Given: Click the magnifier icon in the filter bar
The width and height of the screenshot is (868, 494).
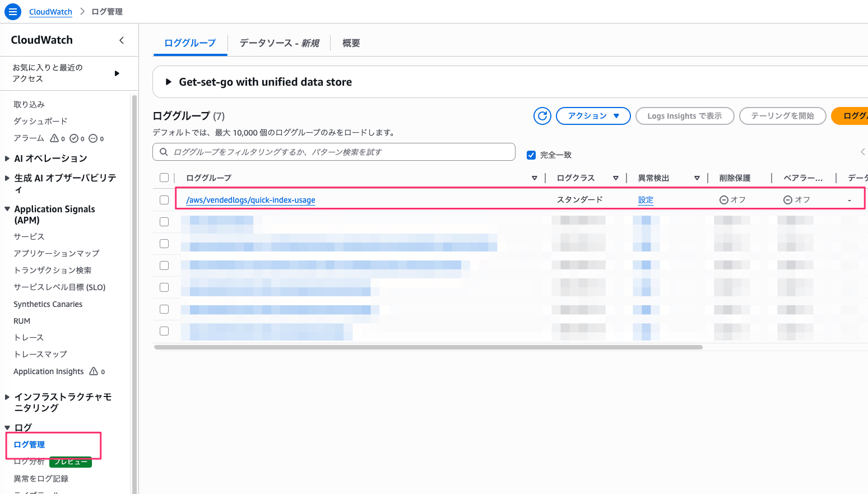Looking at the screenshot, I should [x=164, y=152].
